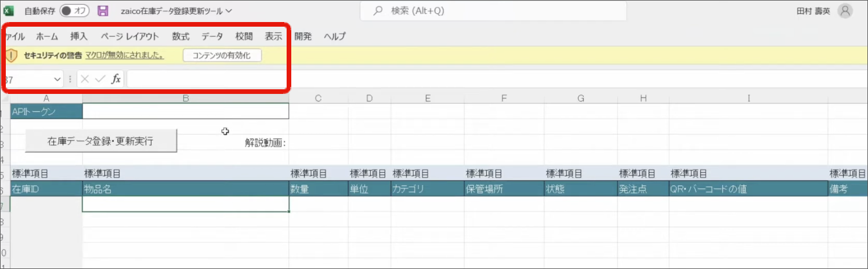
Task: Open the 開発 developer tab
Action: [x=303, y=37]
